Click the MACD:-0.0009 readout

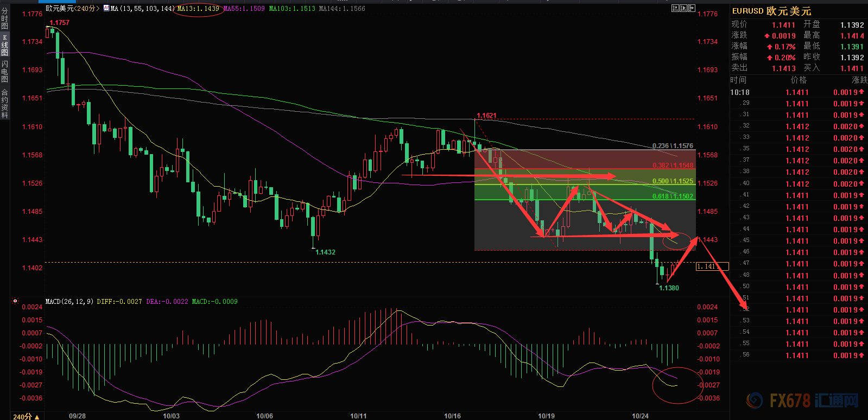(215, 301)
